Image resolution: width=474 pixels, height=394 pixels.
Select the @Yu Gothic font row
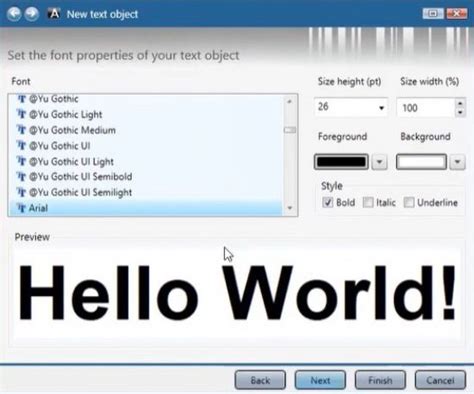click(145, 99)
